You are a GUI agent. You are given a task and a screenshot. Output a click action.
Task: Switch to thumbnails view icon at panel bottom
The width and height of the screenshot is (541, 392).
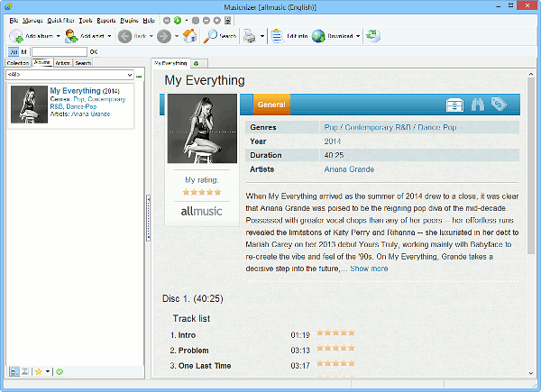point(25,371)
